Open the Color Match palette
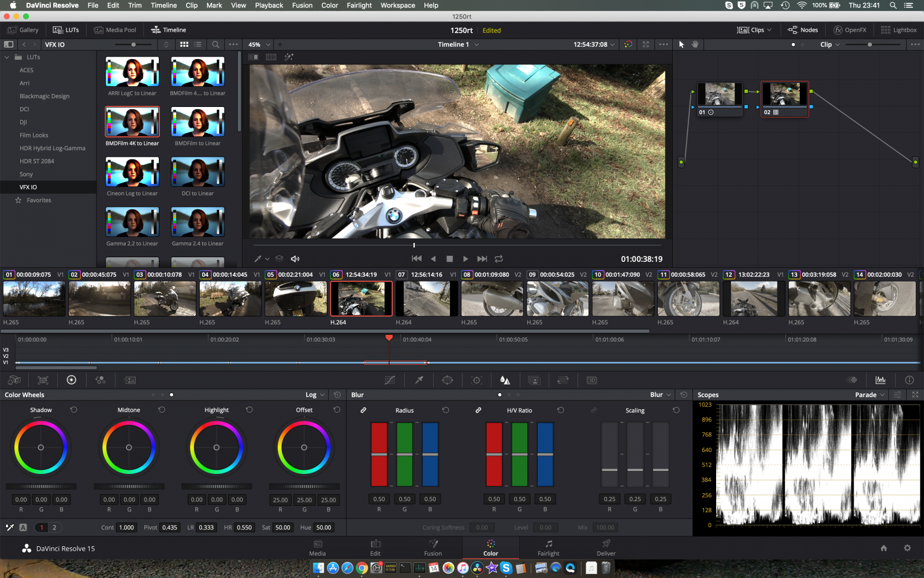The height and width of the screenshot is (578, 924). pos(43,380)
